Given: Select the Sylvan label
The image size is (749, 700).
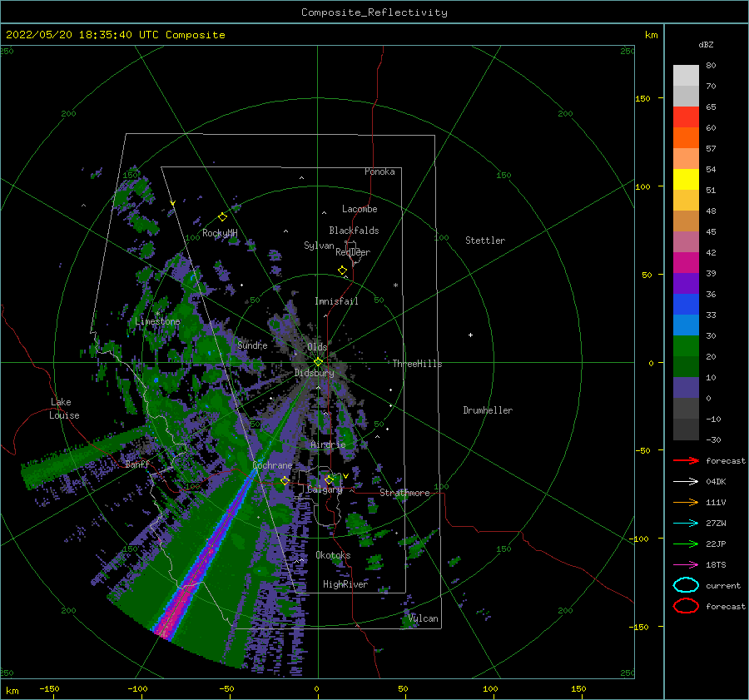Looking at the screenshot, I should coord(319,246).
